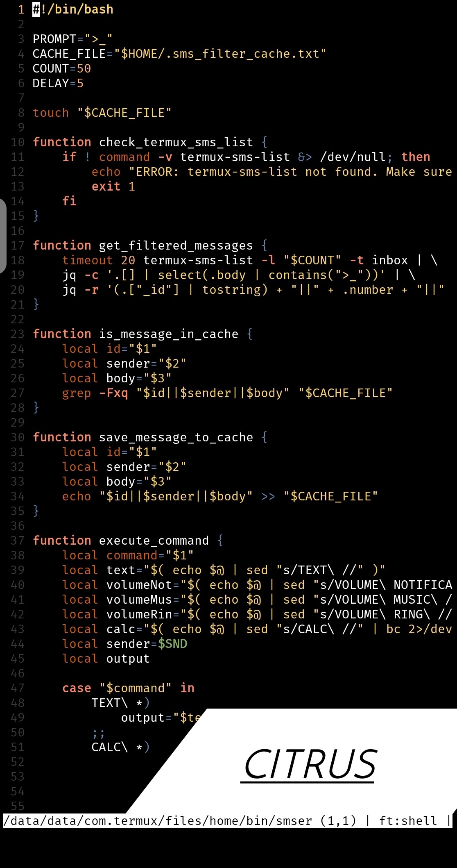457x868 pixels.
Task: Click the CITRUS underlined text overlay
Action: pyautogui.click(x=310, y=765)
